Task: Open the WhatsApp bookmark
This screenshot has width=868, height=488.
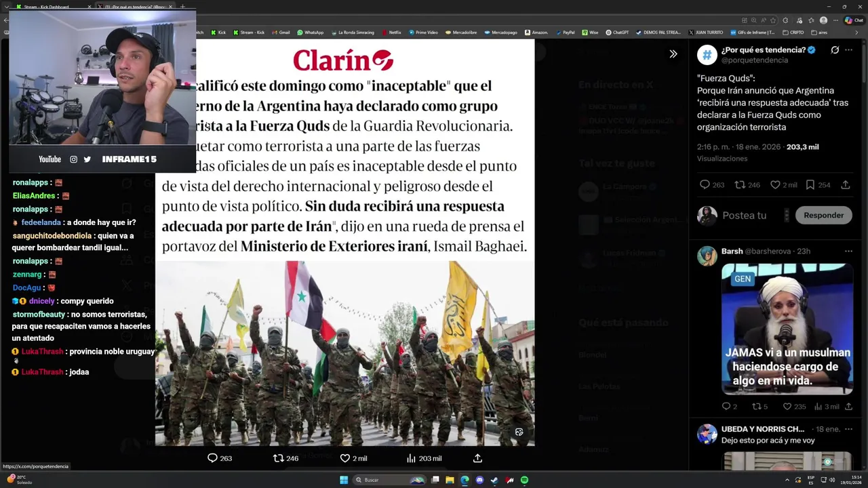Action: 309,32
